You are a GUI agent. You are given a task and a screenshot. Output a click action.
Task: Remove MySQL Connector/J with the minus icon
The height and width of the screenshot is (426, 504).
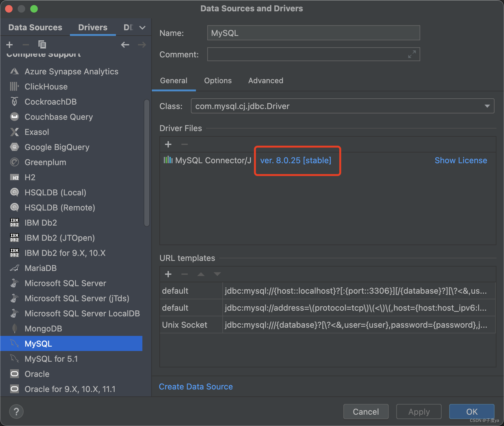185,144
